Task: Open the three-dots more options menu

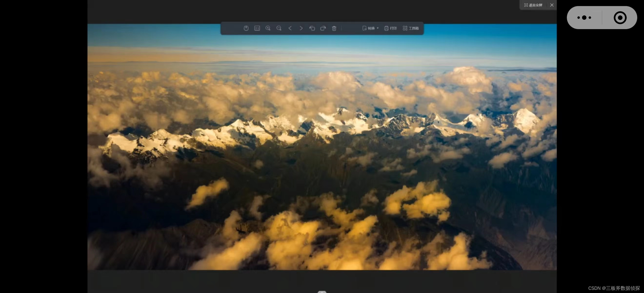Action: [x=584, y=18]
